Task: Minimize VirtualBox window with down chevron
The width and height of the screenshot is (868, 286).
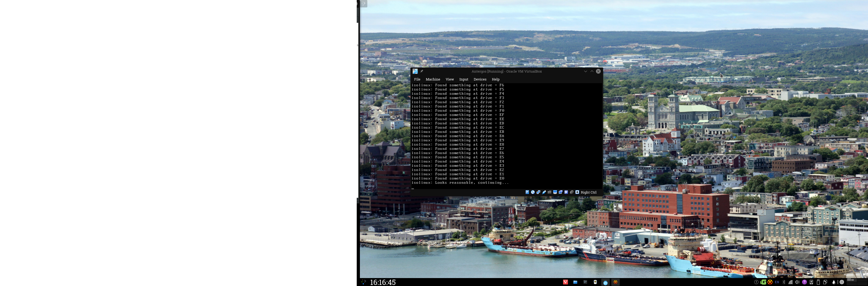Action: (586, 71)
